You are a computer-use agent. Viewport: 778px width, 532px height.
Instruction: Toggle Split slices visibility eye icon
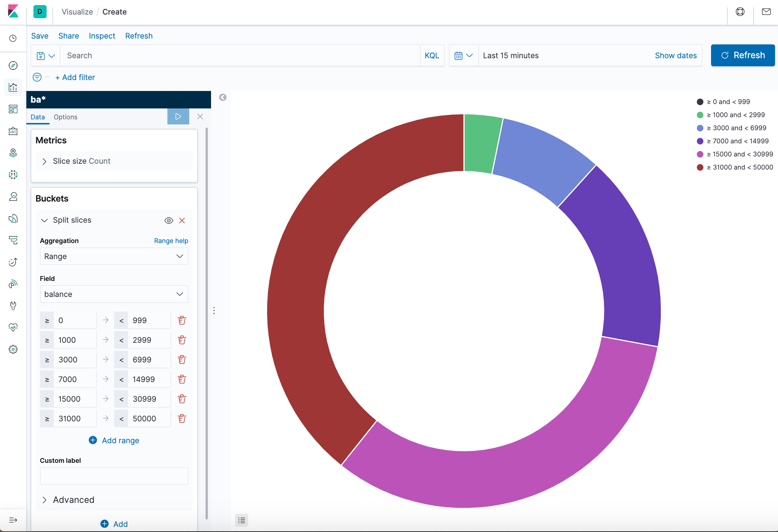(x=169, y=221)
